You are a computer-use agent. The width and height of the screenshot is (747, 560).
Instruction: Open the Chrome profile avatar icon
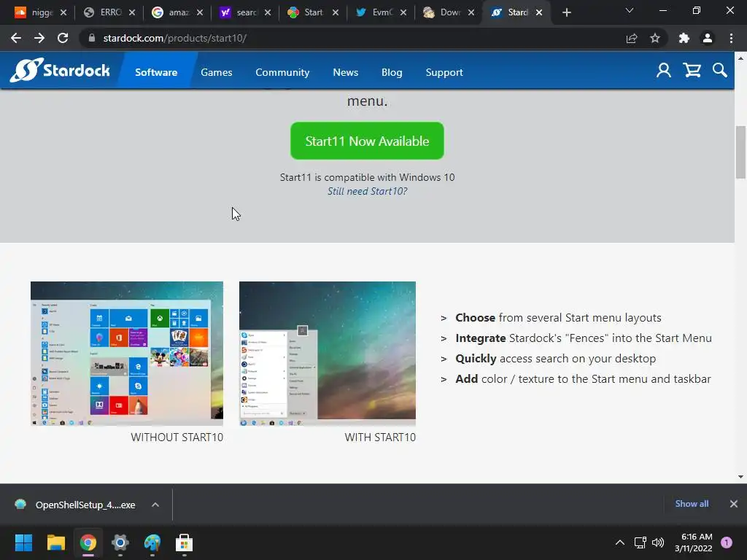tap(708, 38)
